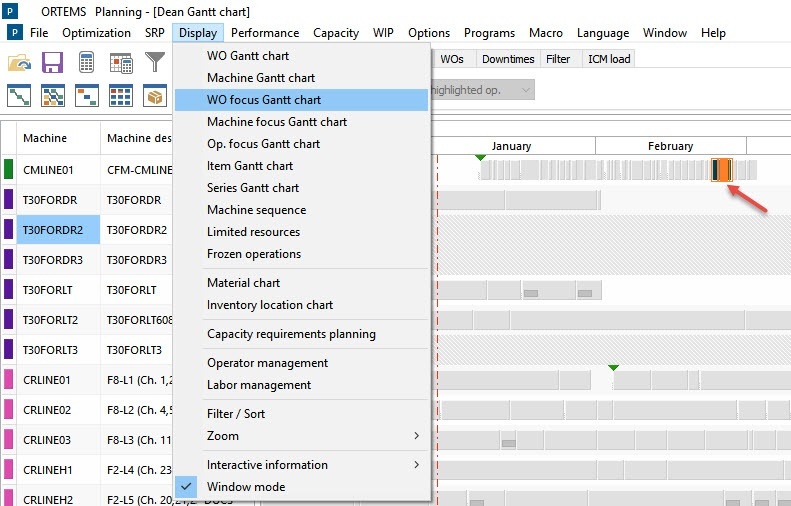Switch to the Downtimes tab

[x=508, y=59]
